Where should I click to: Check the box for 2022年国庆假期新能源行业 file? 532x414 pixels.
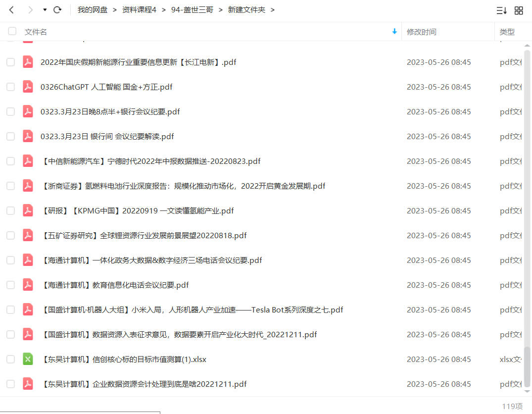(11, 62)
